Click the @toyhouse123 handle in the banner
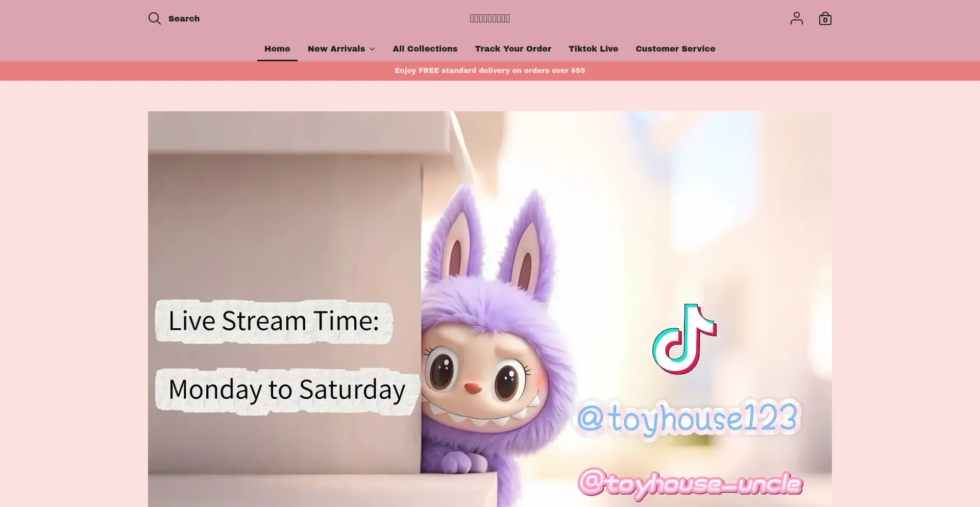Screen dimensions: 980x507 (687, 419)
